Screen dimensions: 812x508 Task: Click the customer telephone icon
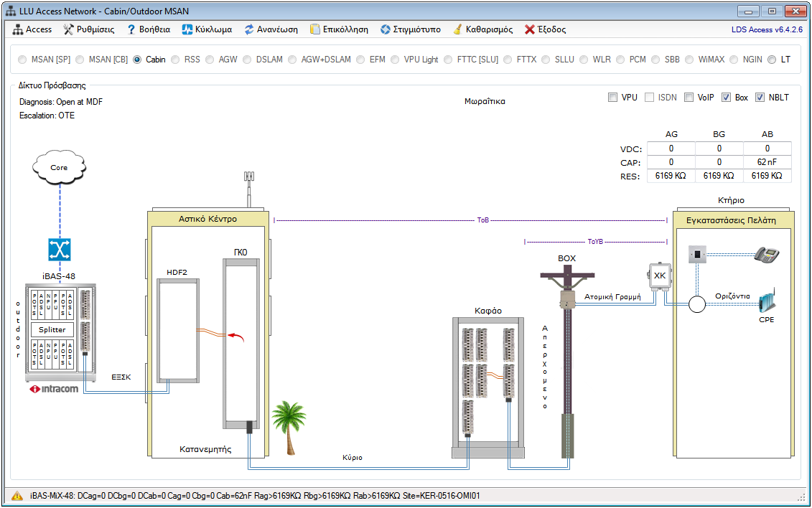766,255
